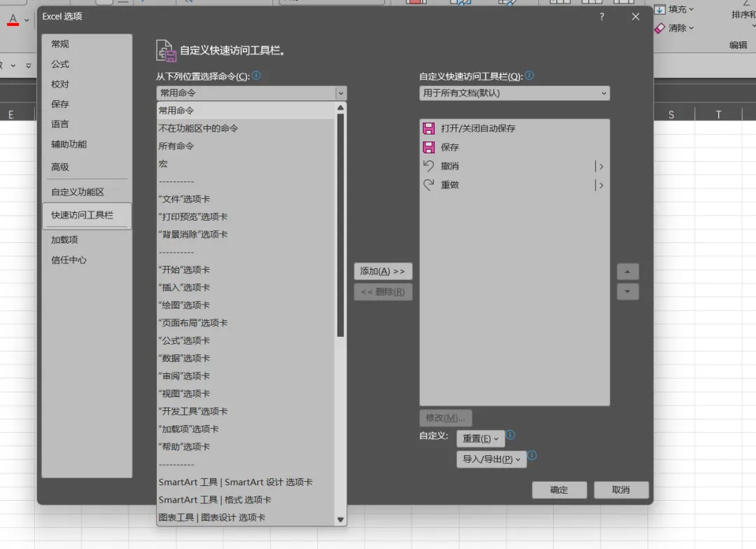Cancel with the 取消 button
This screenshot has height=549, width=756.
[621, 490]
